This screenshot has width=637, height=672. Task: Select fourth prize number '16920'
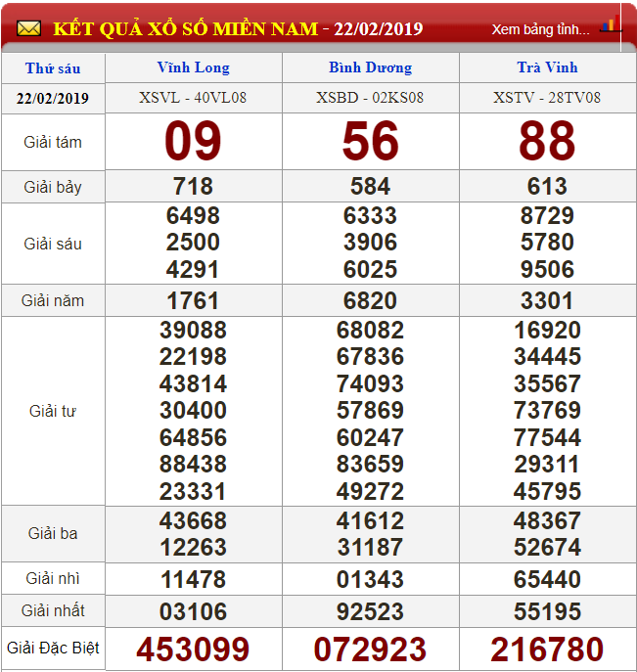(x=547, y=331)
